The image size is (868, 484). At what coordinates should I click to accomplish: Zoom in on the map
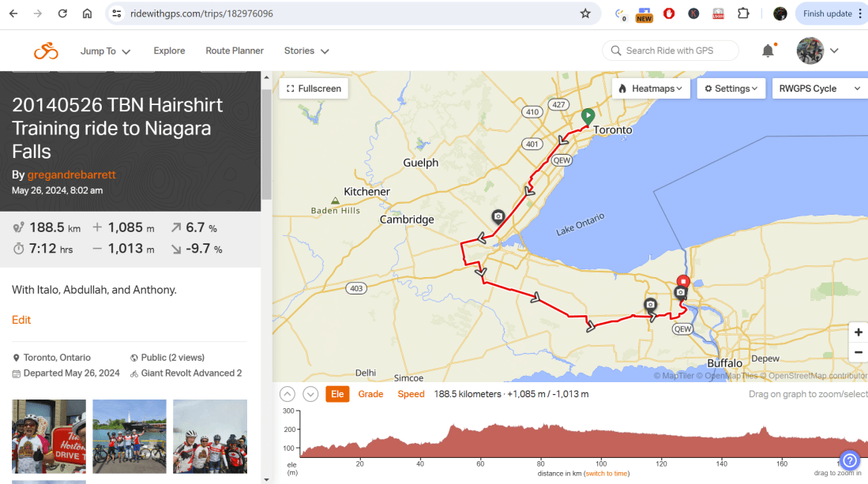pos(858,332)
